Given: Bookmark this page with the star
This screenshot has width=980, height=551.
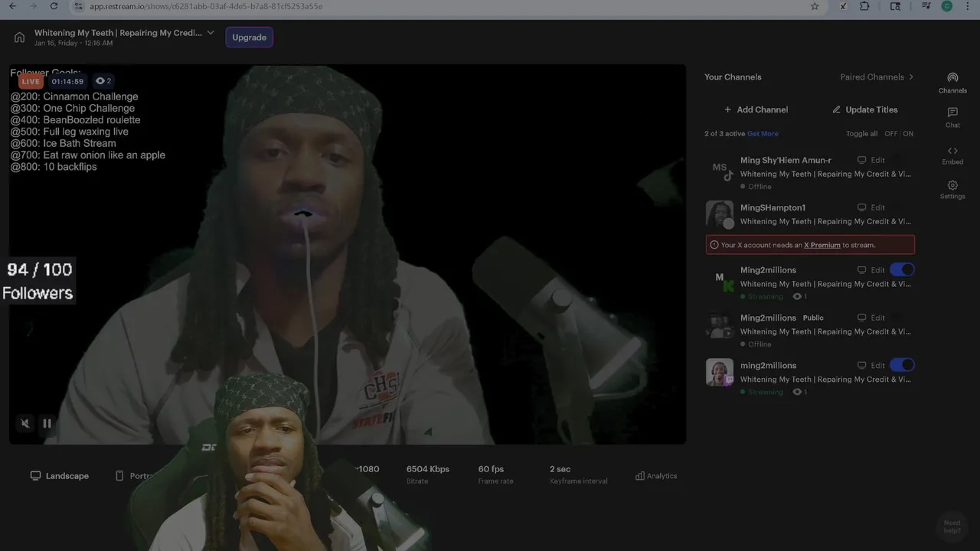Looking at the screenshot, I should coord(815,6).
